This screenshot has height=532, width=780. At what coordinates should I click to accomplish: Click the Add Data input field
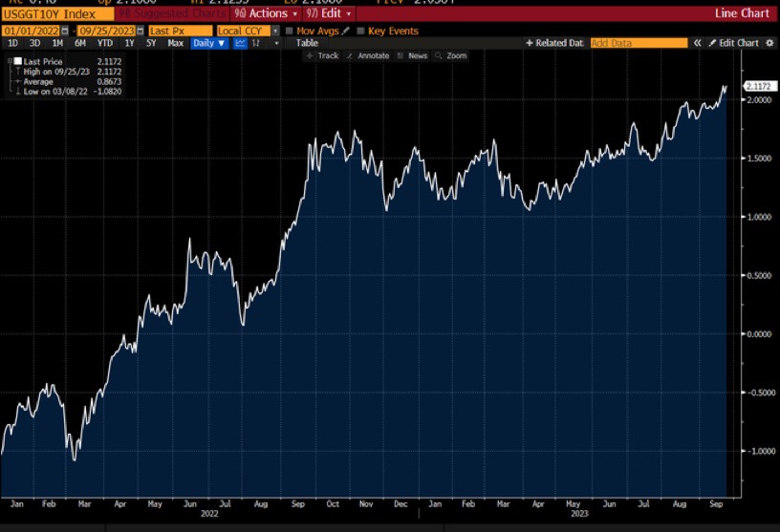click(638, 43)
